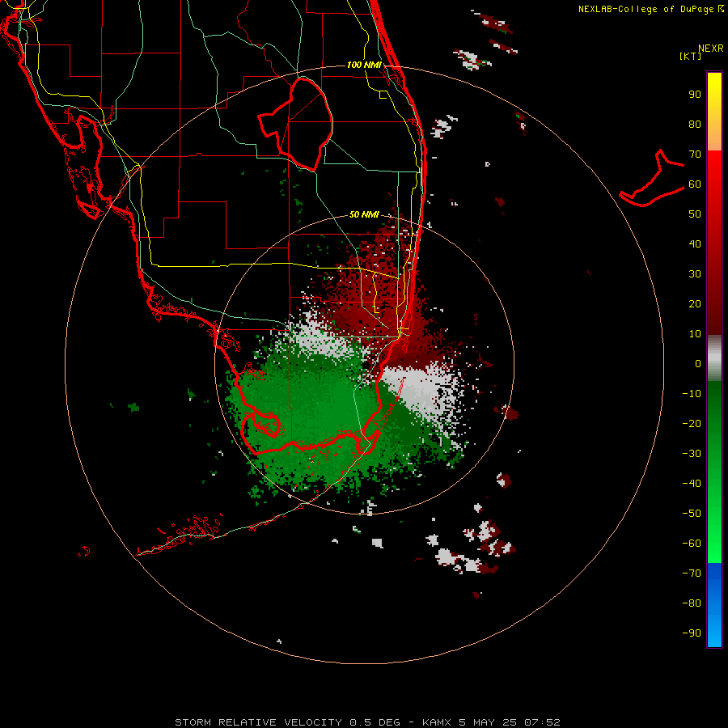Viewport: 728px width, 728px height.
Task: Click the 20 value on the velocity scale
Action: 695,304
